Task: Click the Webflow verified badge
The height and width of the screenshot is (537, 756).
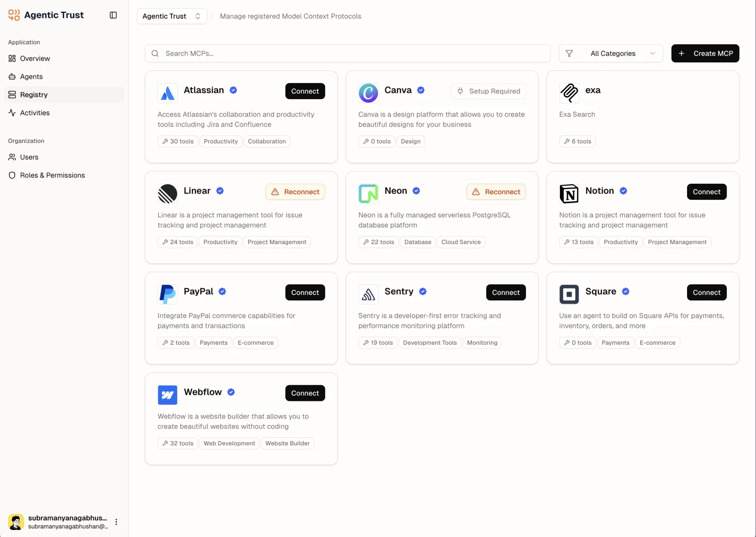Action: (x=231, y=392)
